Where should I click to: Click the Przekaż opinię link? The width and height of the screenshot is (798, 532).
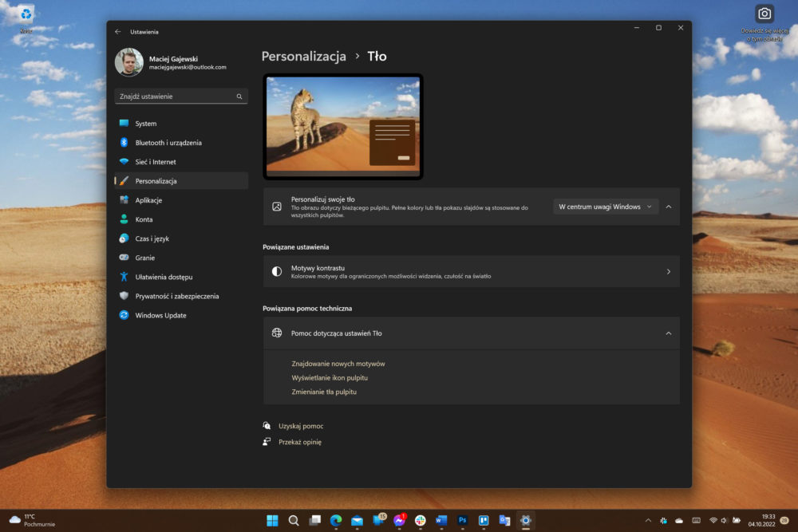300,442
